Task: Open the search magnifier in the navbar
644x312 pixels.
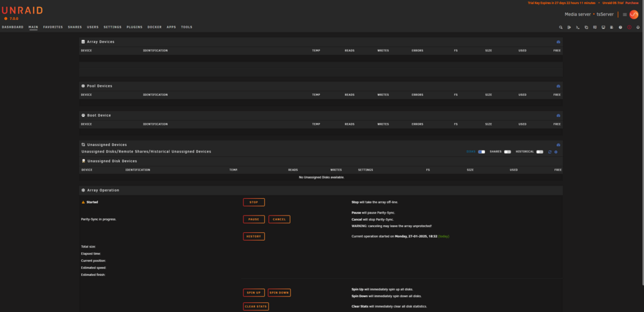Action: coord(561,27)
